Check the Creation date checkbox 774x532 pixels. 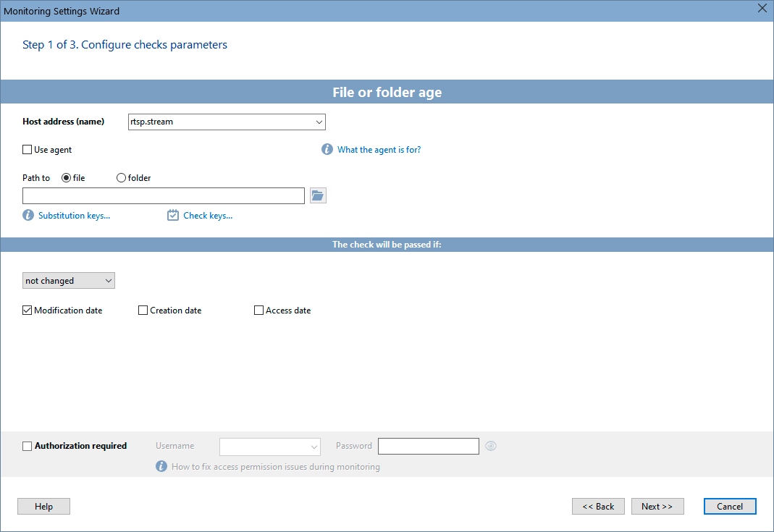pyautogui.click(x=143, y=310)
